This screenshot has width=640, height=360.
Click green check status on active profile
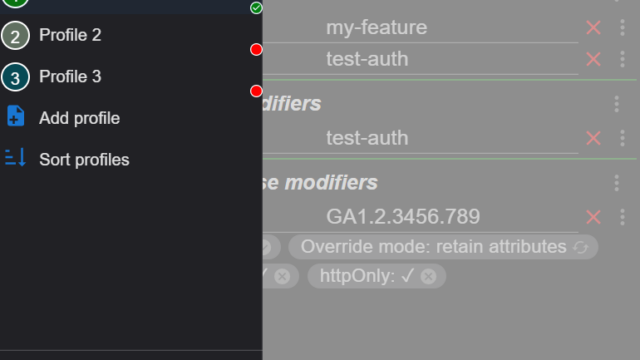pos(256,8)
